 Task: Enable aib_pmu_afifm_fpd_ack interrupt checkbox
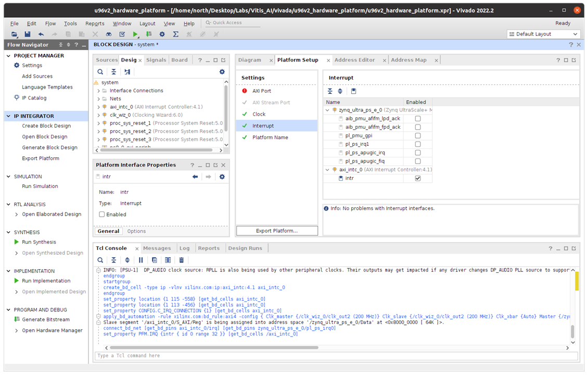(x=418, y=127)
